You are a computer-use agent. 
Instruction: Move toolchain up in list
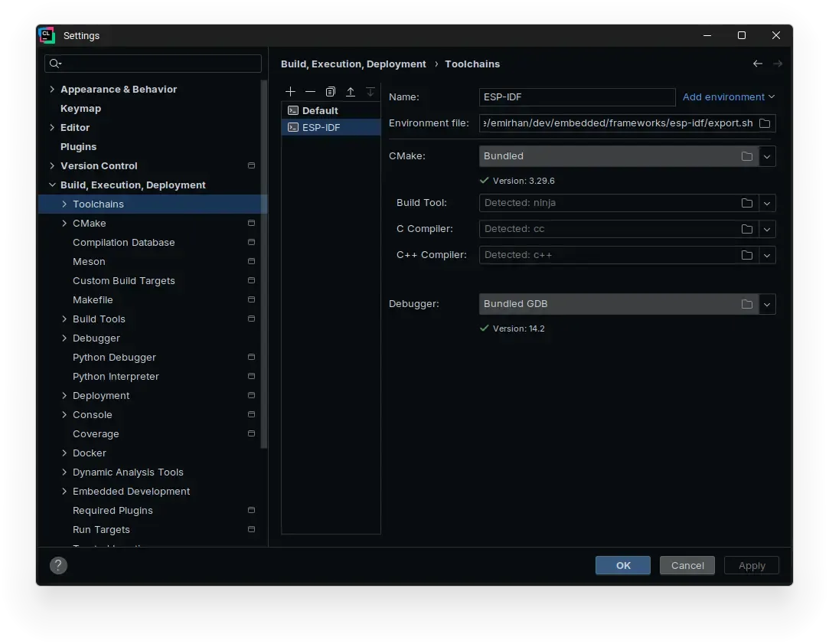[x=351, y=92]
